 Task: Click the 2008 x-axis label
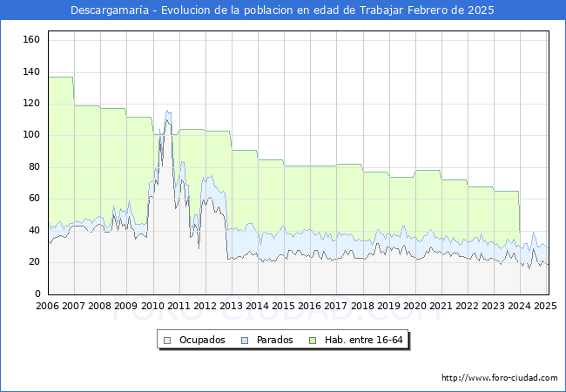(x=99, y=306)
